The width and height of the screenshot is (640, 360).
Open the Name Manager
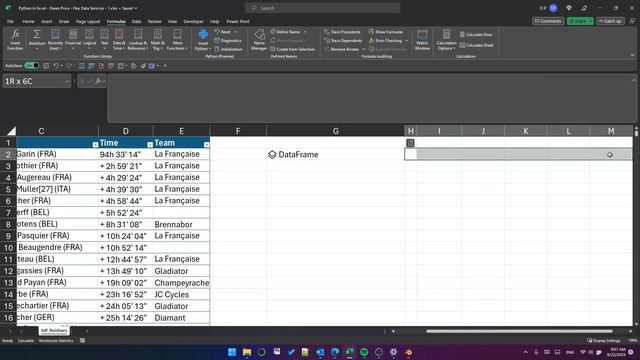click(x=259, y=40)
